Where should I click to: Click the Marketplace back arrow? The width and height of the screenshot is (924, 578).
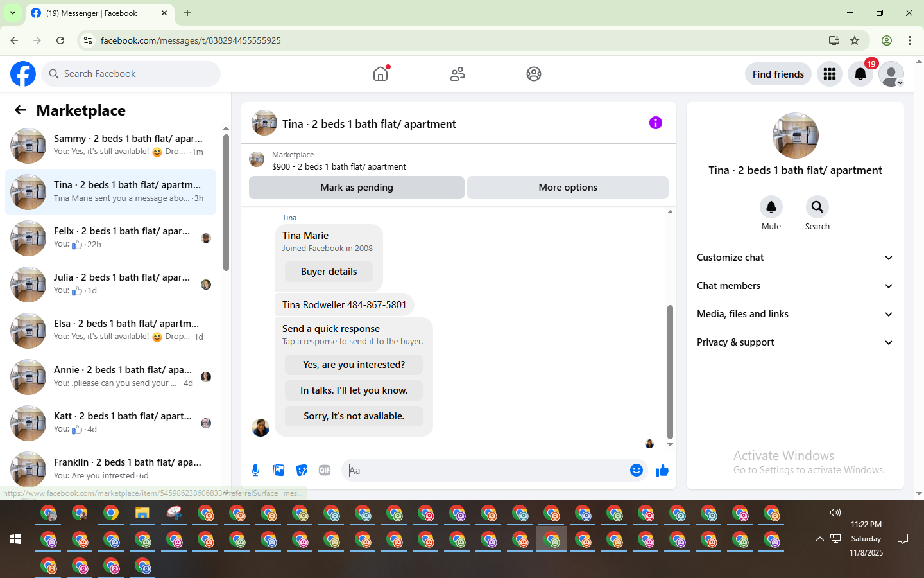coord(21,110)
